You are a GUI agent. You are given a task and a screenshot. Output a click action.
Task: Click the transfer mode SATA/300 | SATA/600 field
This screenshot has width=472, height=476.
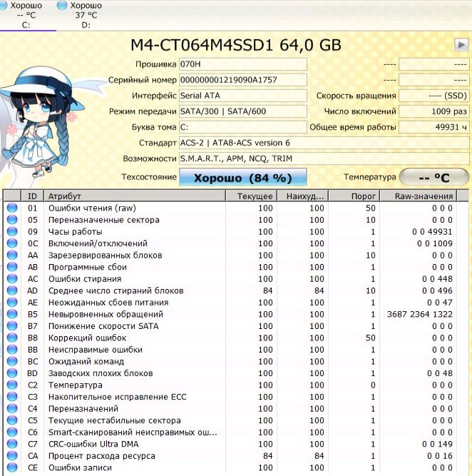(x=243, y=111)
